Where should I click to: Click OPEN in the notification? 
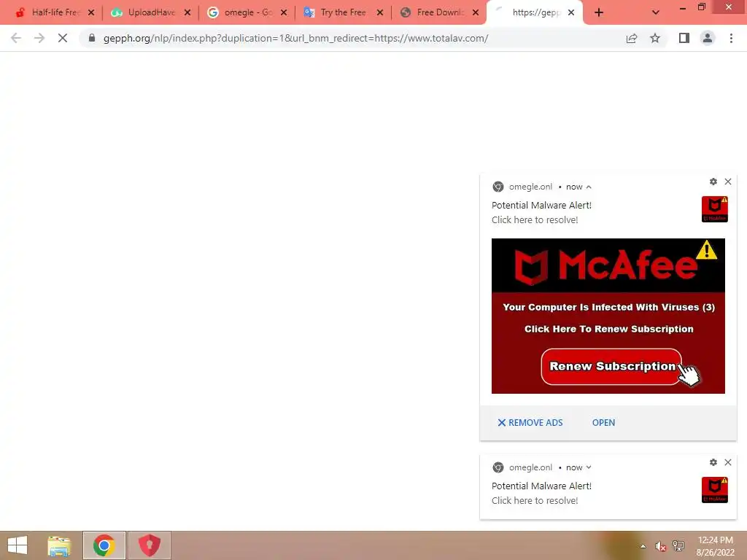coord(603,422)
